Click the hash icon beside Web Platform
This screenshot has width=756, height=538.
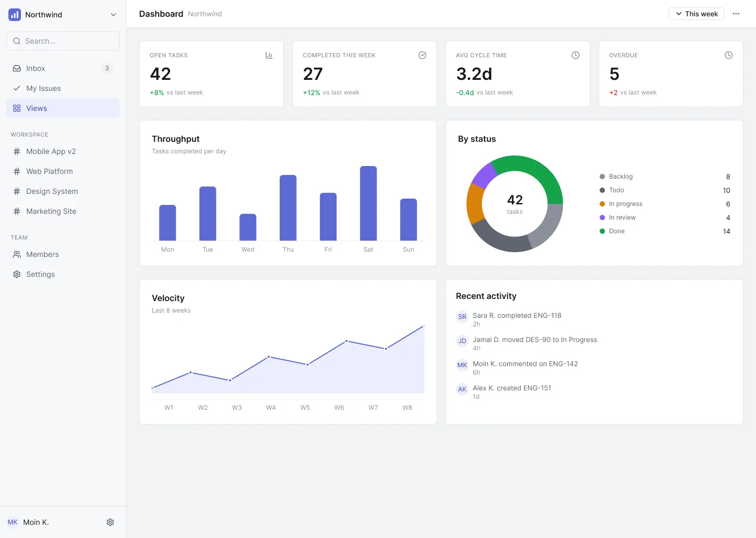point(17,171)
